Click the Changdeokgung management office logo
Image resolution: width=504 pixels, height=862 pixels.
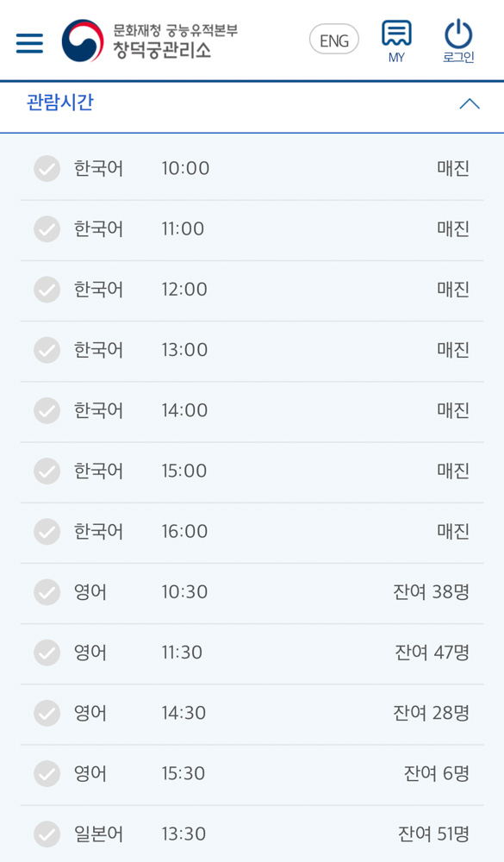[82, 39]
